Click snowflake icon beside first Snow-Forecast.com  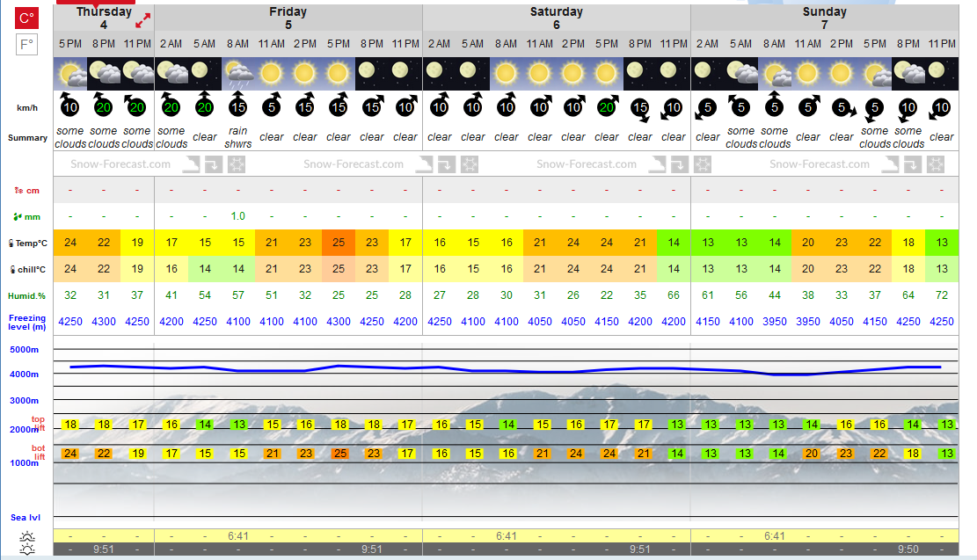(237, 164)
